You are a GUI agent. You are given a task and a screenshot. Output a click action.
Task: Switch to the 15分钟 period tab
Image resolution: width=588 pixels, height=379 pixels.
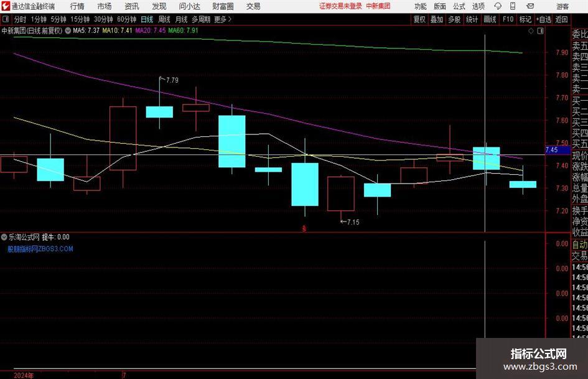coord(80,19)
